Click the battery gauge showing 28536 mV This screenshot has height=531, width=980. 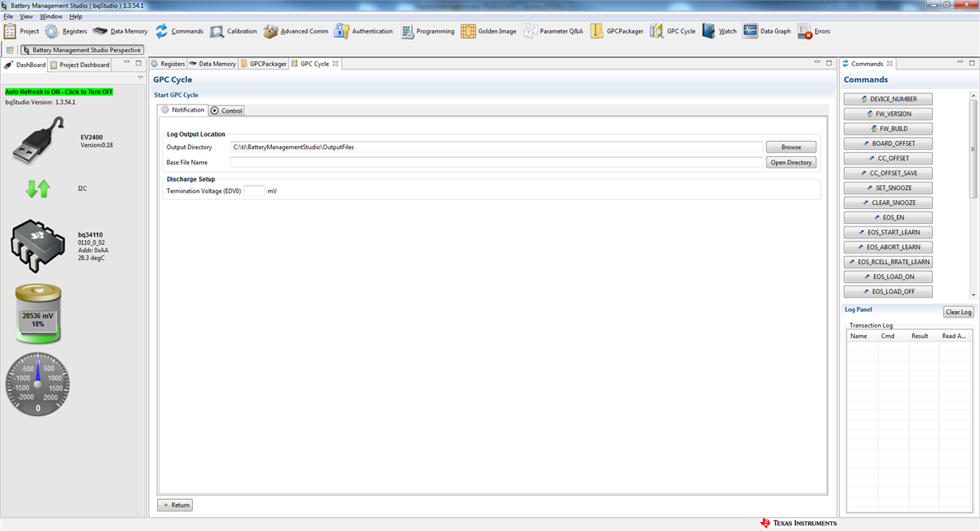click(37, 314)
